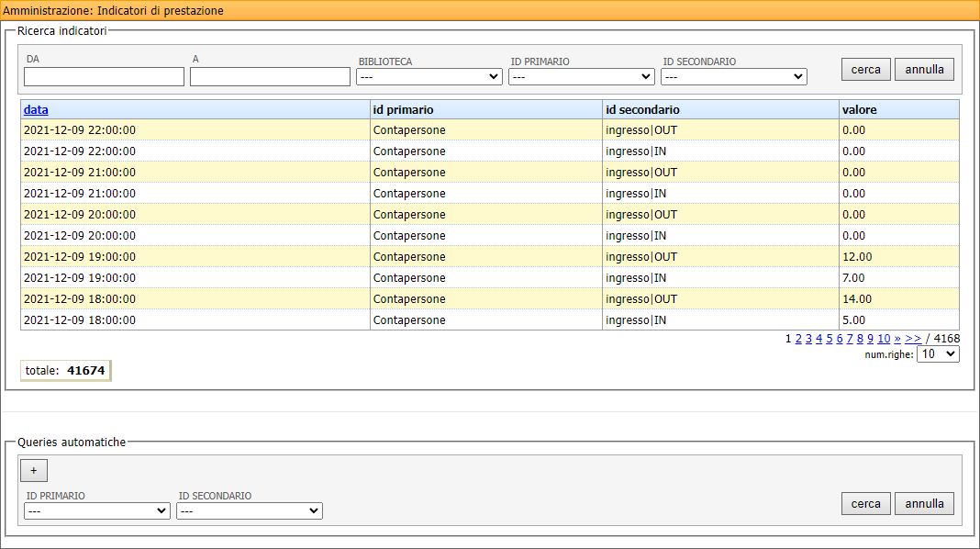Open the ID PRIMARIO dropdown in Queries automatiche
The height and width of the screenshot is (549, 980).
tap(95, 510)
